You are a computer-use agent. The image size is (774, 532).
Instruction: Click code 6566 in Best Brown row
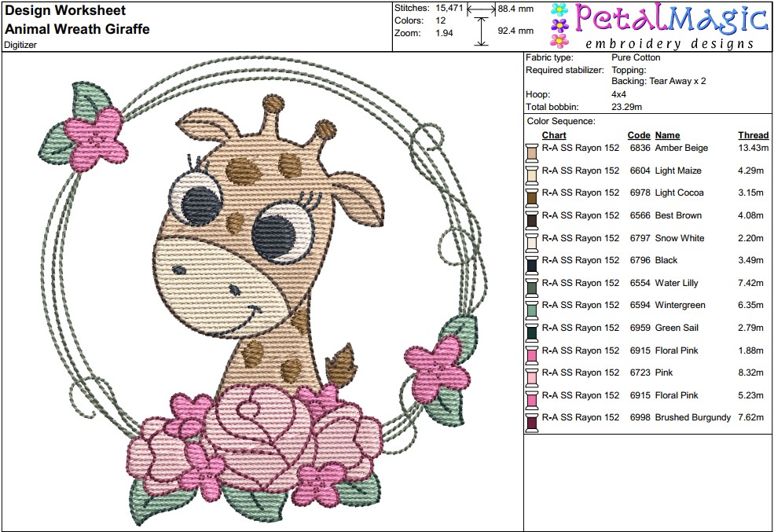click(x=640, y=215)
